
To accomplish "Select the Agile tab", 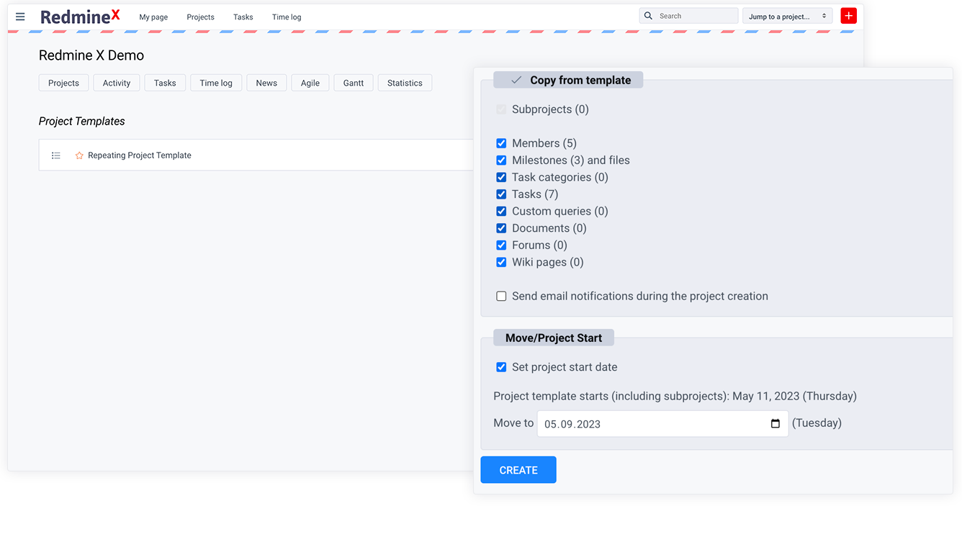I will (x=310, y=83).
